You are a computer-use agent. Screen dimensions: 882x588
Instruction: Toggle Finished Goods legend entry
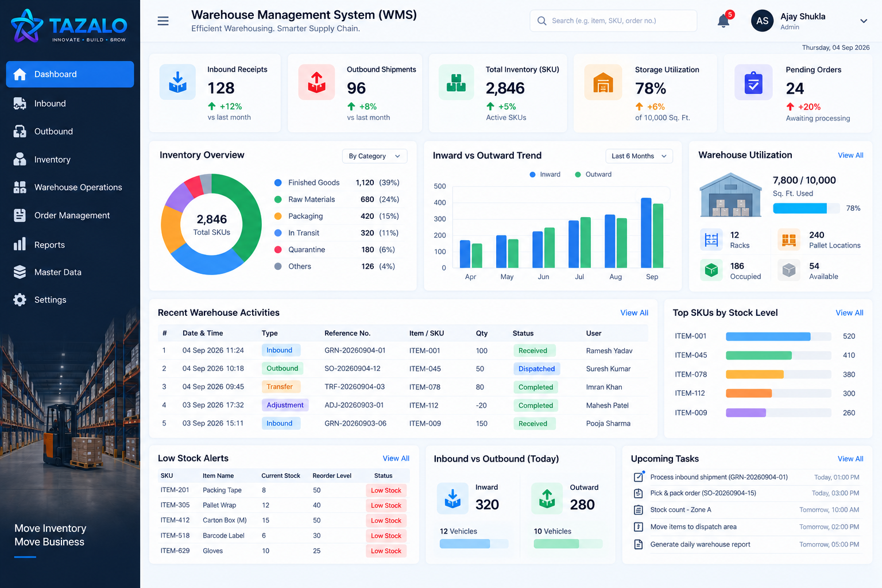point(336,183)
